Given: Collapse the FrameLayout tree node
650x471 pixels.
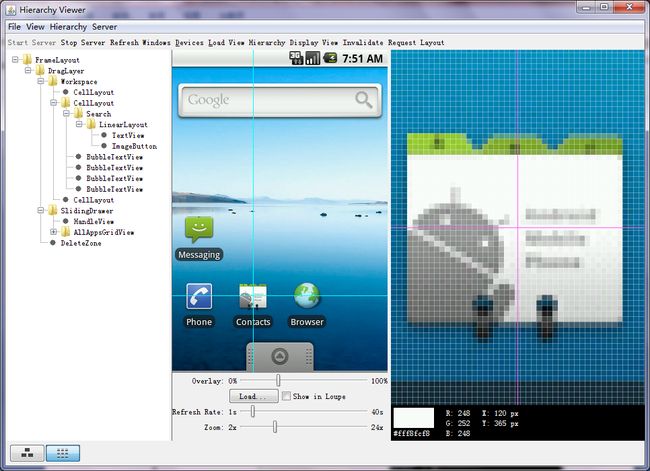Looking at the screenshot, I should point(15,60).
